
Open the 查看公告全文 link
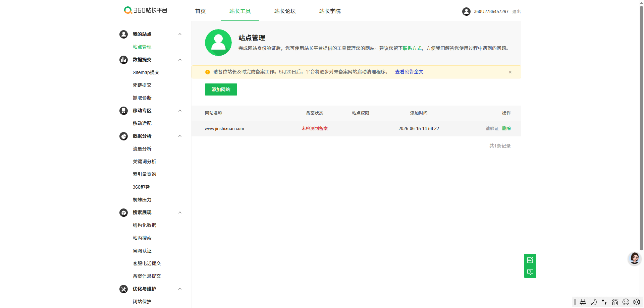[409, 72]
